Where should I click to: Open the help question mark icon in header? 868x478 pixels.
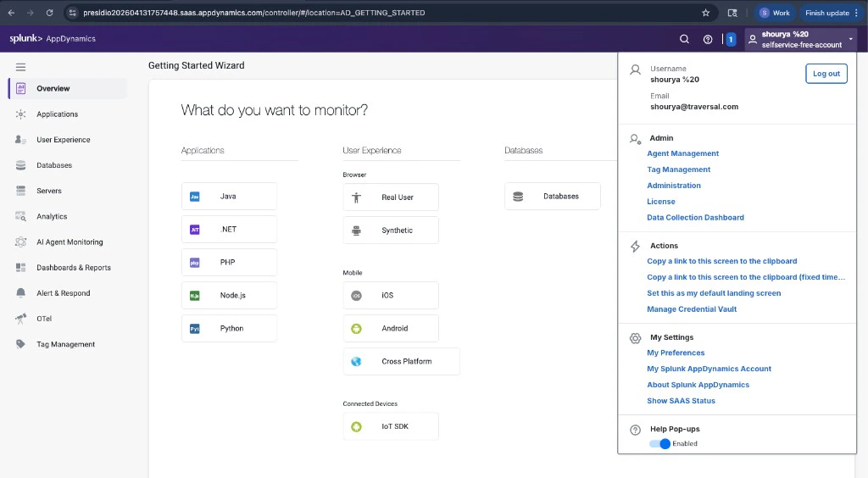[708, 39]
